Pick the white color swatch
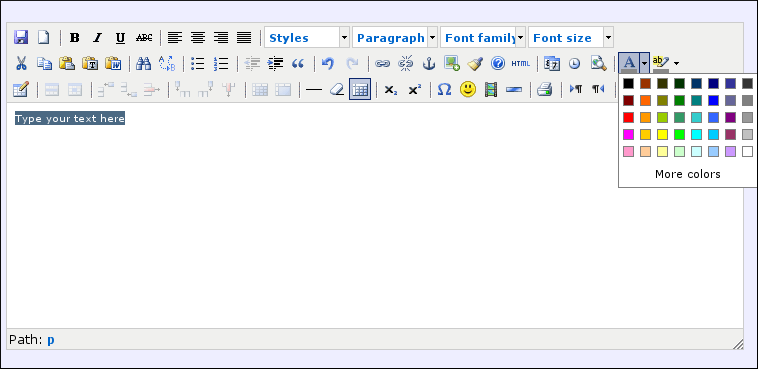The width and height of the screenshot is (758, 369). (x=747, y=151)
